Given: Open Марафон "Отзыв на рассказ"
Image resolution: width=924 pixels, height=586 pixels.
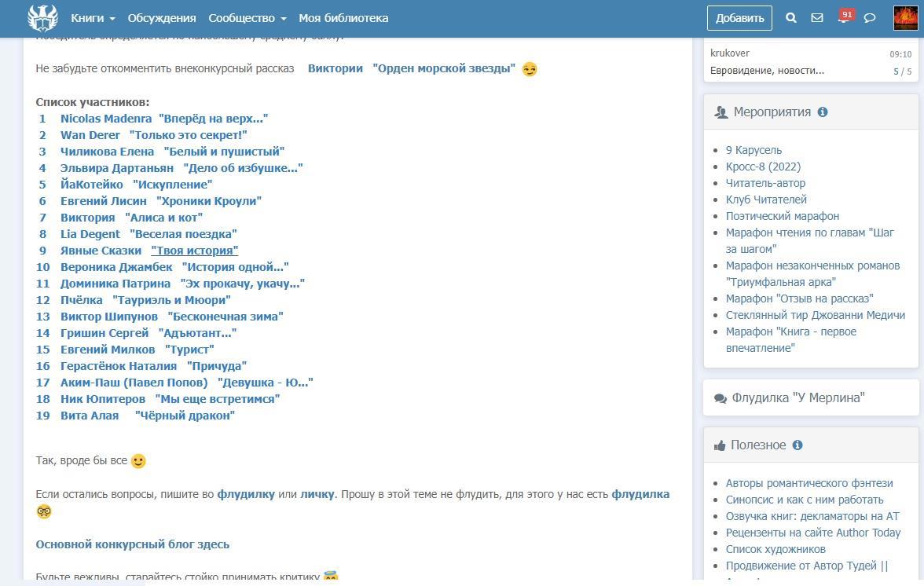Looking at the screenshot, I should point(799,298).
